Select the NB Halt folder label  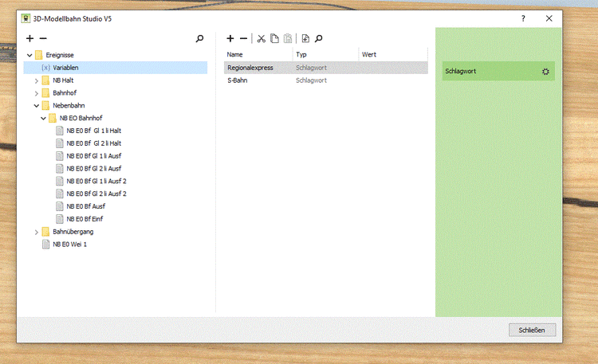[x=63, y=80]
